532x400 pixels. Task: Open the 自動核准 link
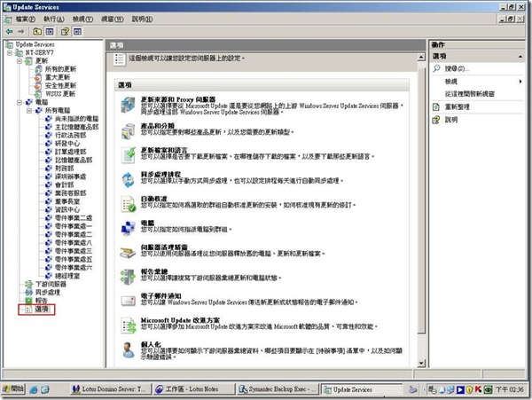point(154,199)
